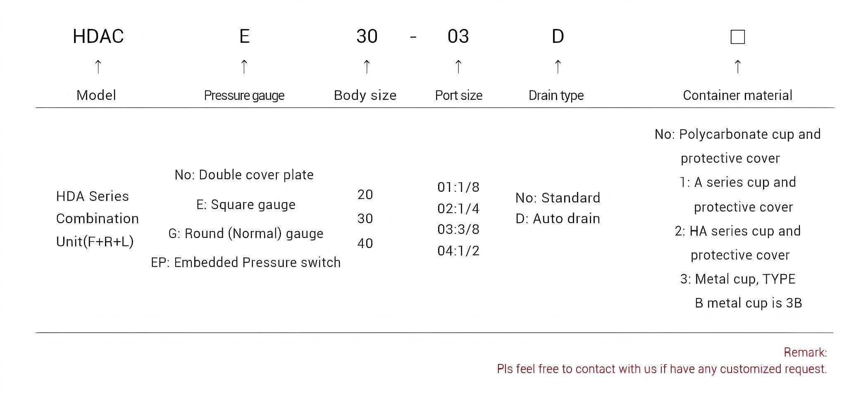This screenshot has width=868, height=393.
Task: Click the arrow under HDAC
Action: coord(98,66)
